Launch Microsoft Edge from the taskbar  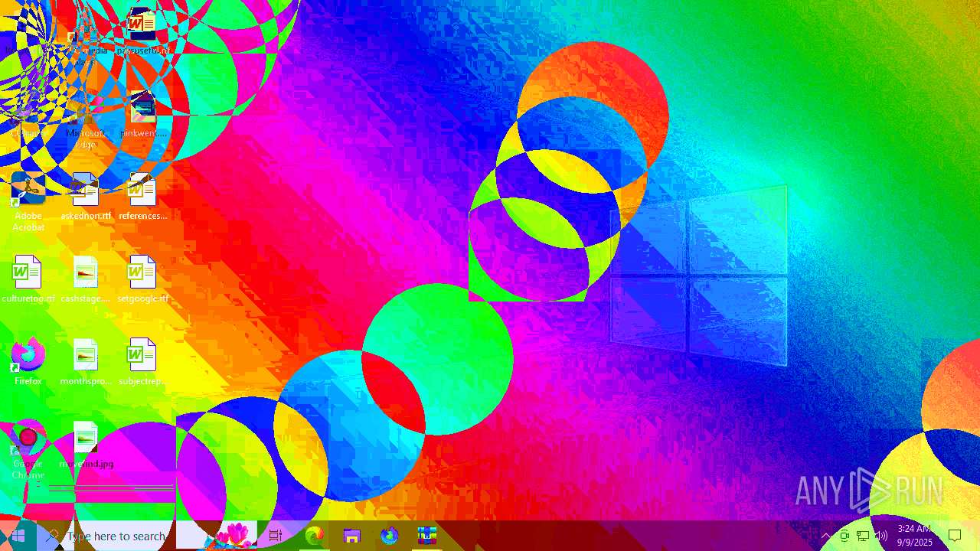(x=314, y=536)
